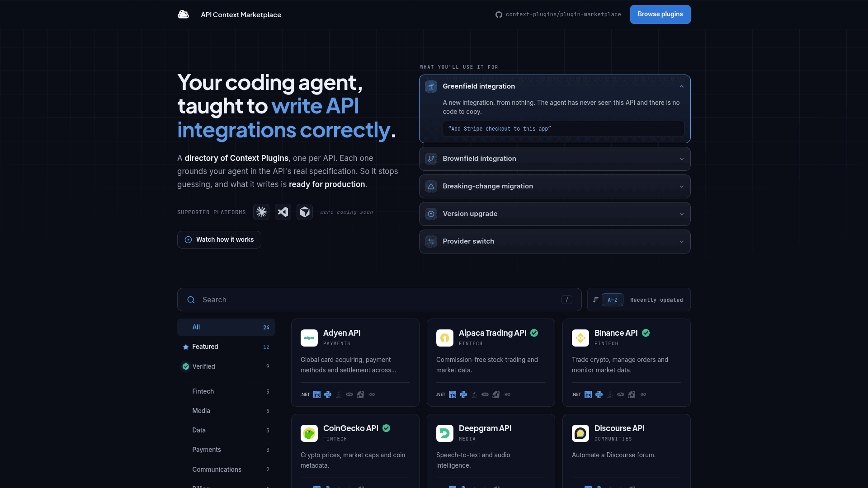This screenshot has height=488, width=868.
Task: Click the Deepgram API logo
Action: pos(445,433)
